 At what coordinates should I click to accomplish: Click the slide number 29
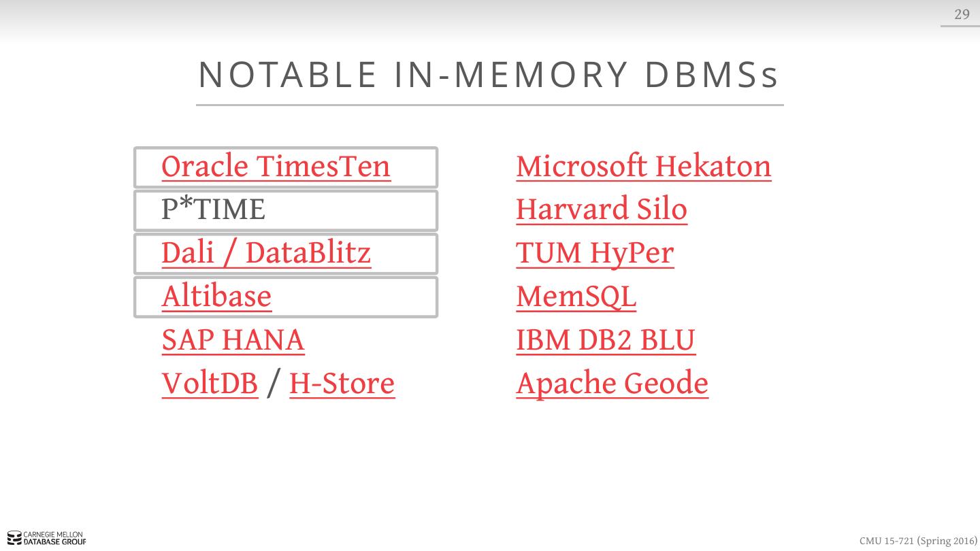962,14
